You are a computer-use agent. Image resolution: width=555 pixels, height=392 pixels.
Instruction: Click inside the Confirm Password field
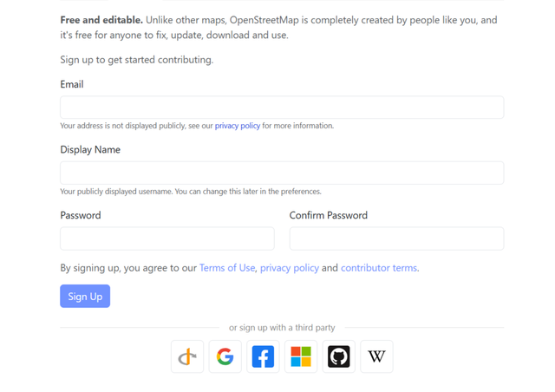coord(397,238)
